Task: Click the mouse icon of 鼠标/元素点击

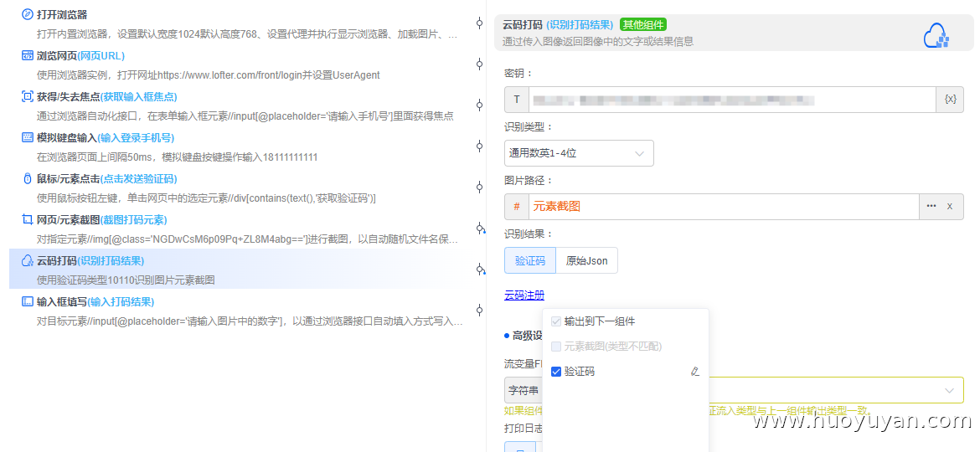Action: [27, 178]
